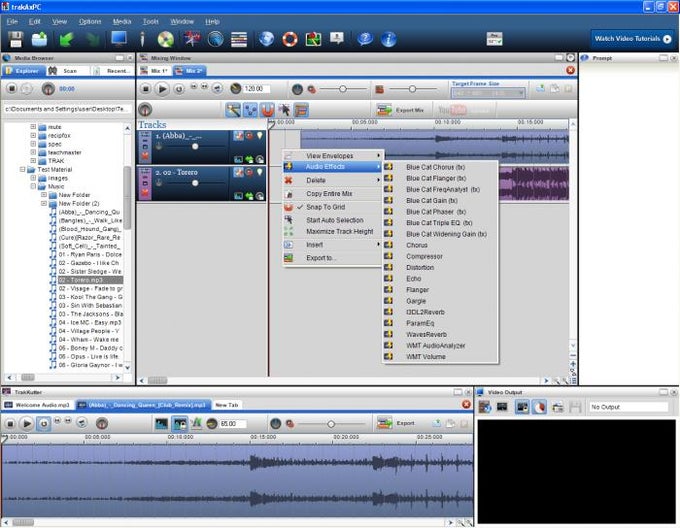Stop playback in the Mixing Window

click(146, 89)
